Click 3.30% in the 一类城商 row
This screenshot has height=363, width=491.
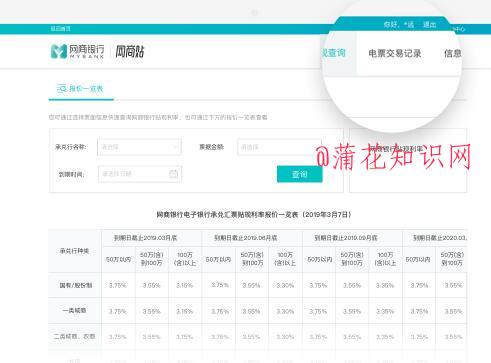pyautogui.click(x=285, y=311)
